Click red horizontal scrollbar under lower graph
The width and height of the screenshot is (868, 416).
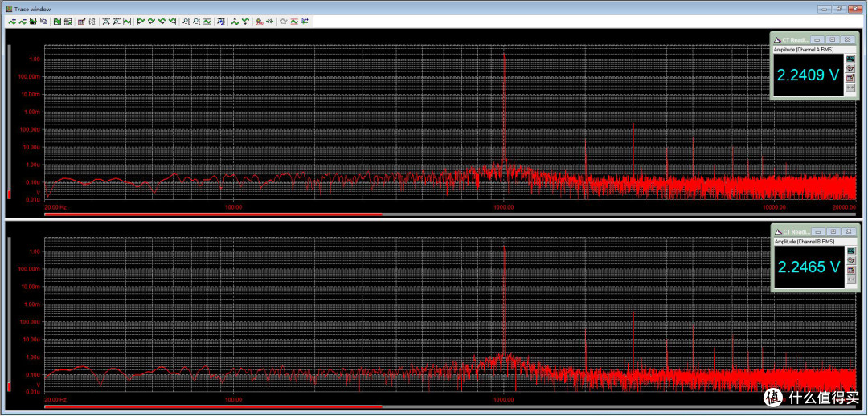tap(213, 406)
